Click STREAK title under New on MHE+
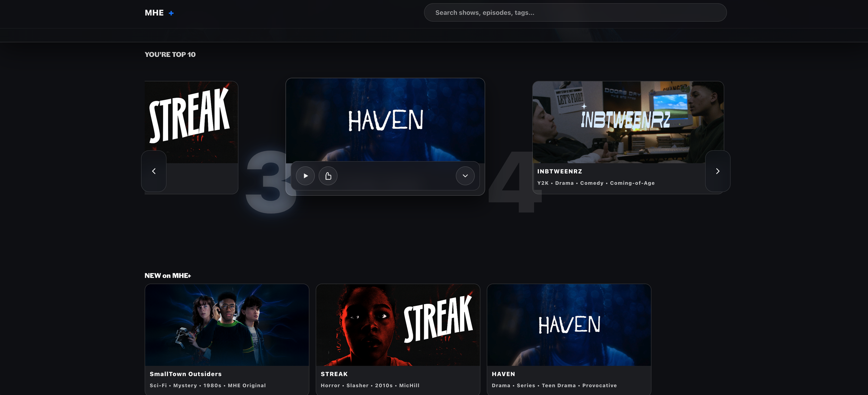The width and height of the screenshot is (868, 395). pos(334,374)
